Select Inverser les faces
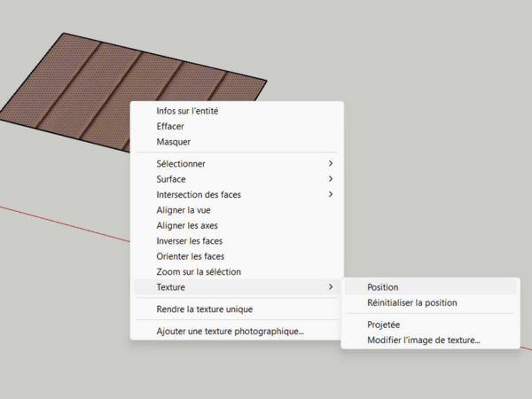Image resolution: width=532 pixels, height=399 pixels. (x=189, y=240)
